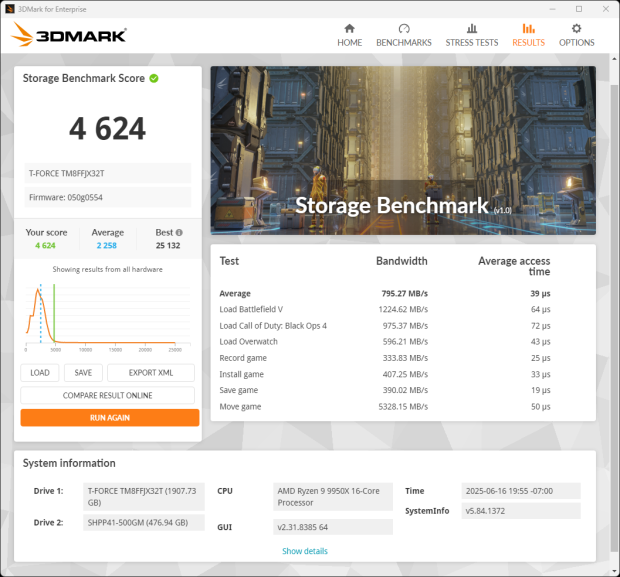Click the Average access time column header
The width and height of the screenshot is (620, 577).
pyautogui.click(x=514, y=266)
